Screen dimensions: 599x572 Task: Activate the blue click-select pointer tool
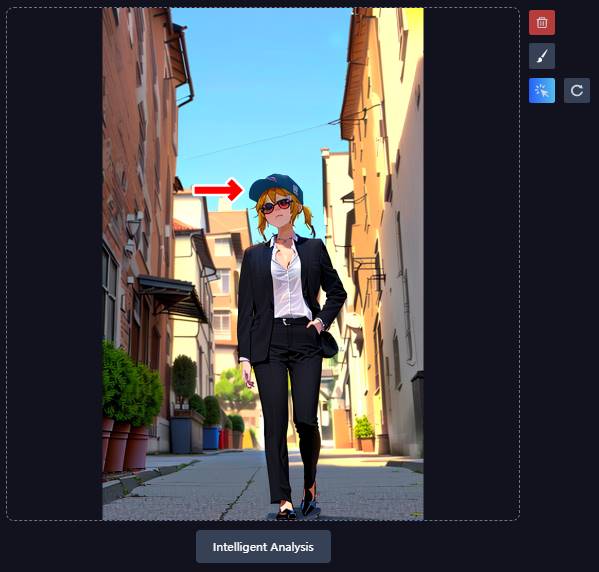[x=542, y=91]
